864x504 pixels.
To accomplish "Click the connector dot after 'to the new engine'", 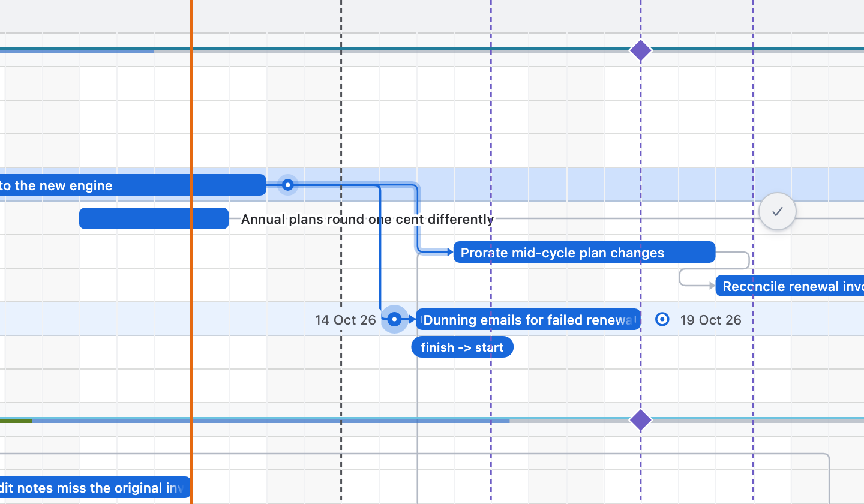I will pos(288,185).
